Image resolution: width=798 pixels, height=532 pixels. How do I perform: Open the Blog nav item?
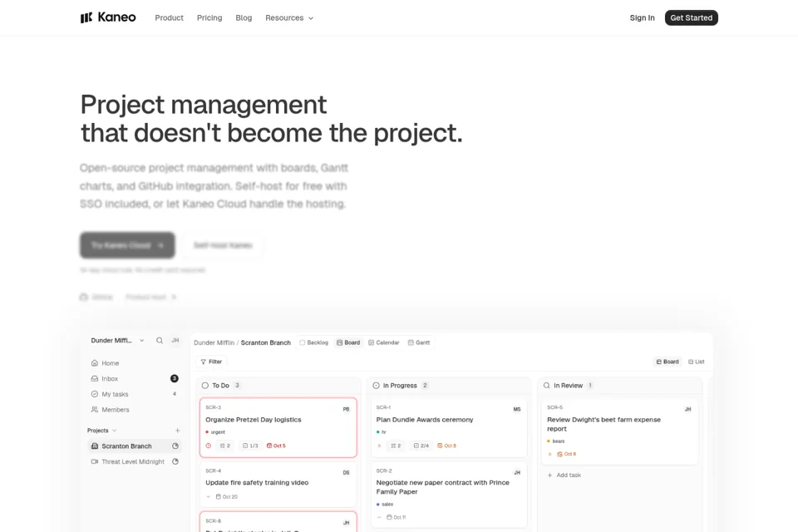tap(244, 17)
